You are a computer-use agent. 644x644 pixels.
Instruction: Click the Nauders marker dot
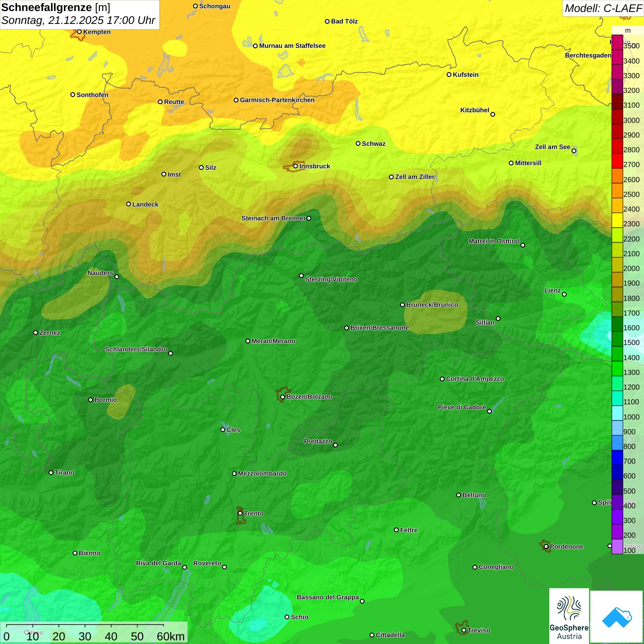(x=117, y=276)
